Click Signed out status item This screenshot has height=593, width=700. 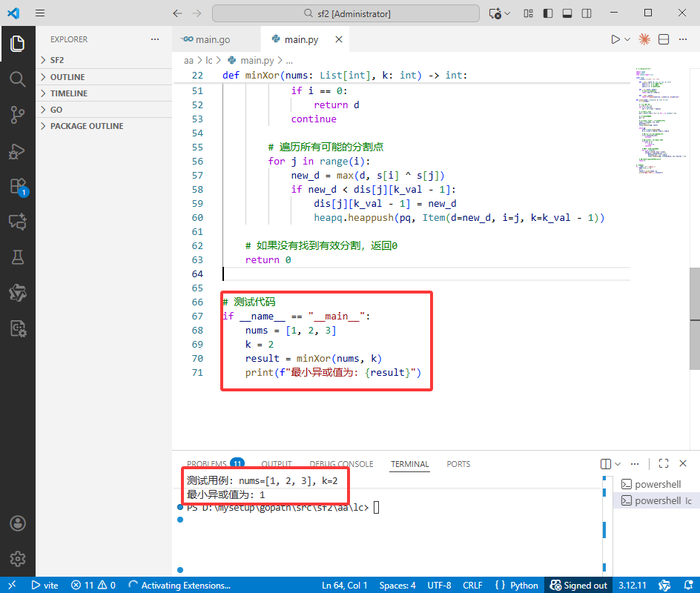pyautogui.click(x=578, y=585)
